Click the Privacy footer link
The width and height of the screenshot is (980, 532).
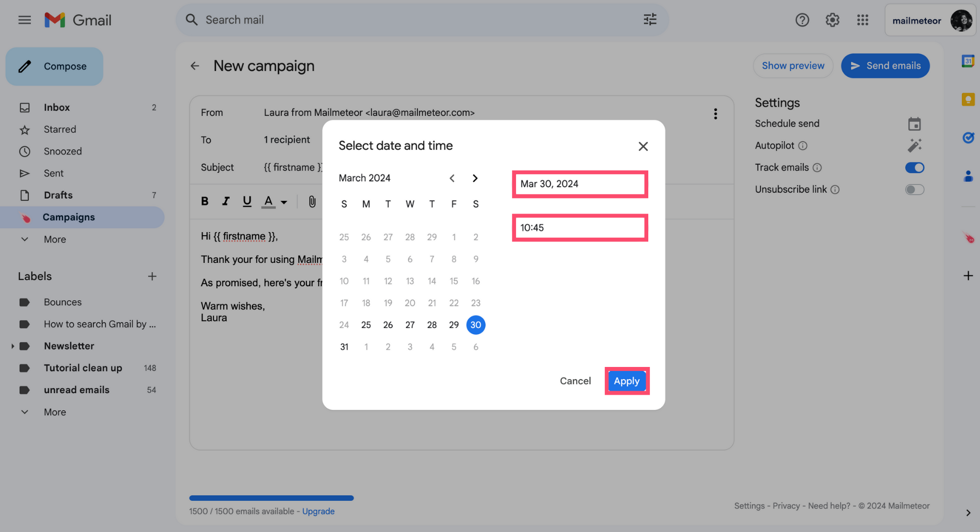[x=786, y=506]
